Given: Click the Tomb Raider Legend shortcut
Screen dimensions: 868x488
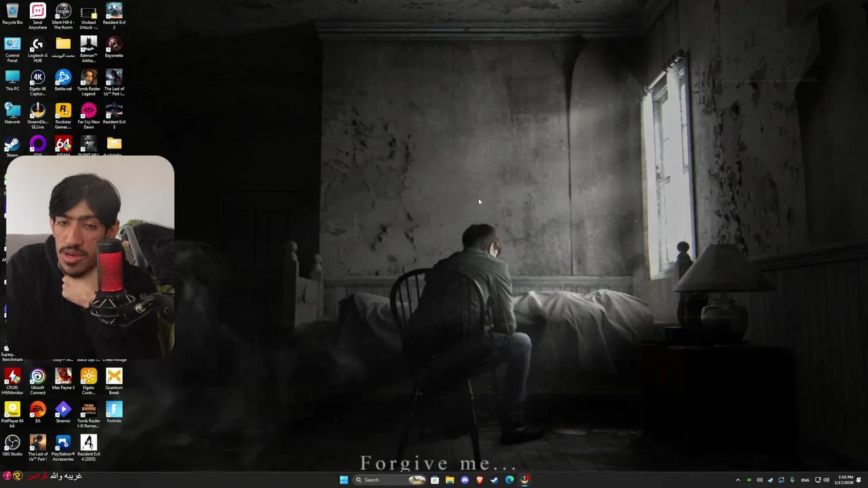Looking at the screenshot, I should tap(88, 83).
